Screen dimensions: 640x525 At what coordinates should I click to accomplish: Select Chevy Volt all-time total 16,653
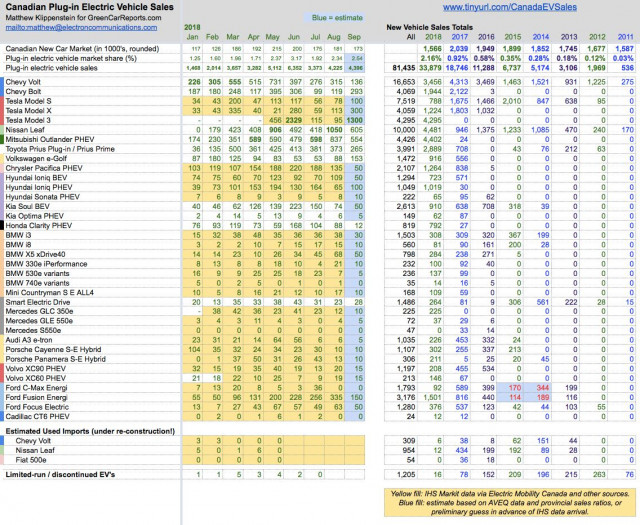(404, 82)
